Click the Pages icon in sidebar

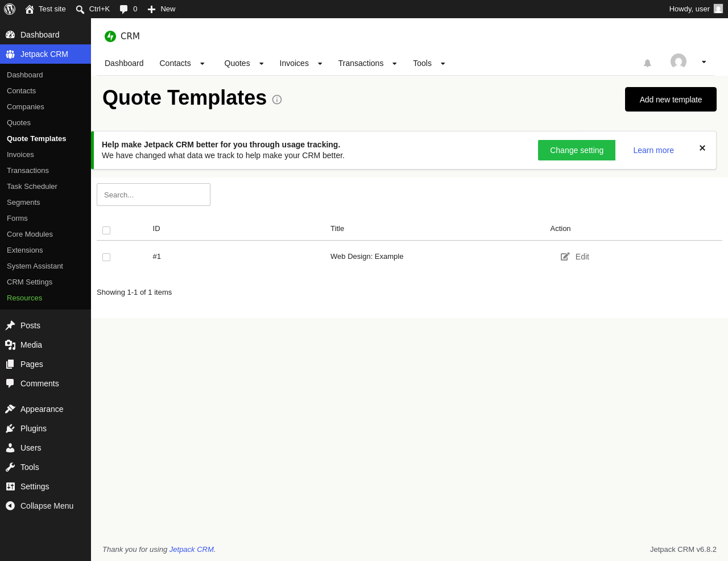[10, 364]
